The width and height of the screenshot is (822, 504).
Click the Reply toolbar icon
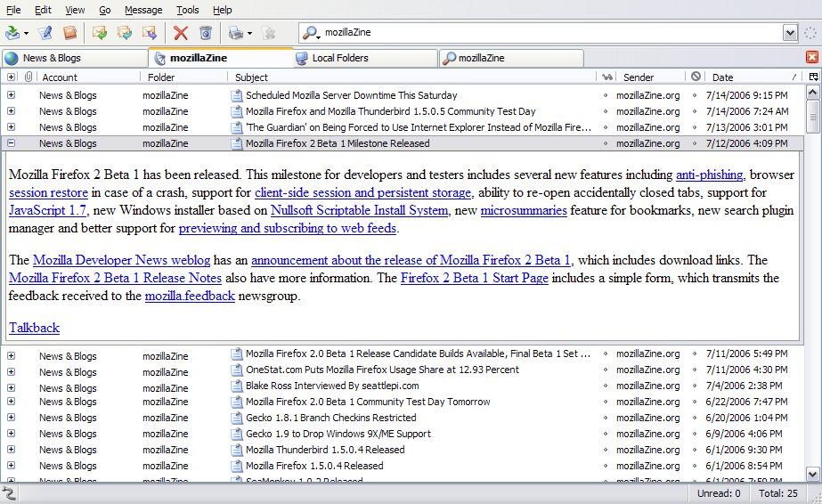pyautogui.click(x=99, y=33)
